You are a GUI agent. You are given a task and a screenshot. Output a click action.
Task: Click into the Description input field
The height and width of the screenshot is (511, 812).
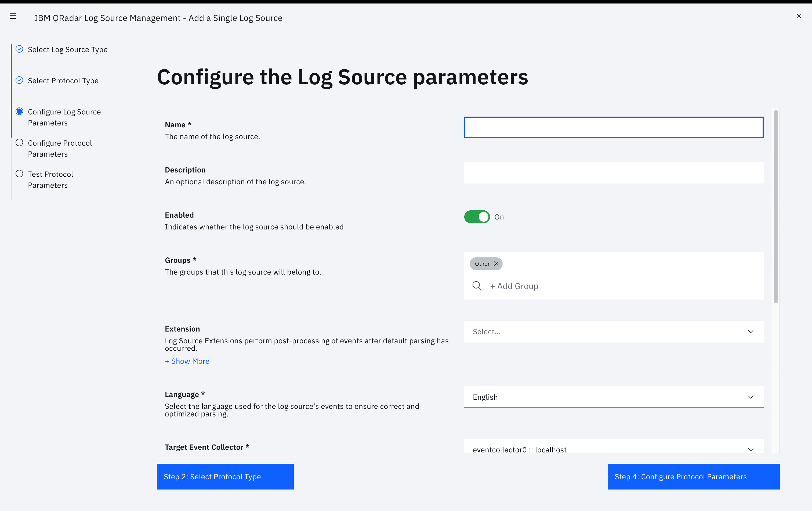613,172
